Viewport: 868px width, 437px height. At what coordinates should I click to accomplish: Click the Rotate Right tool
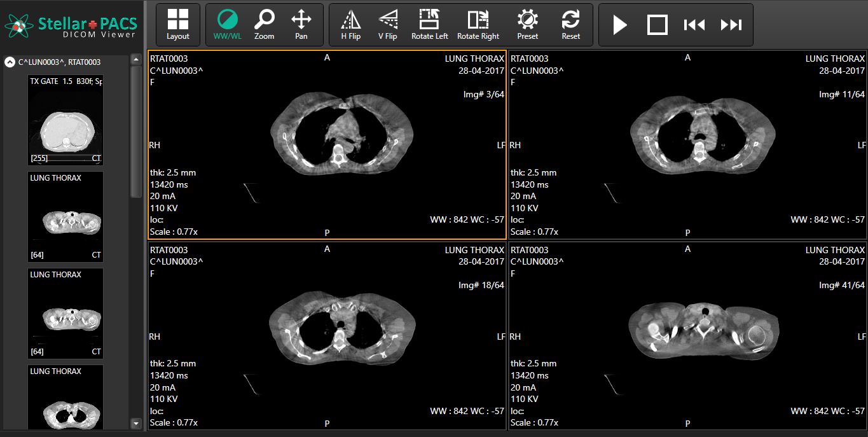pyautogui.click(x=478, y=25)
